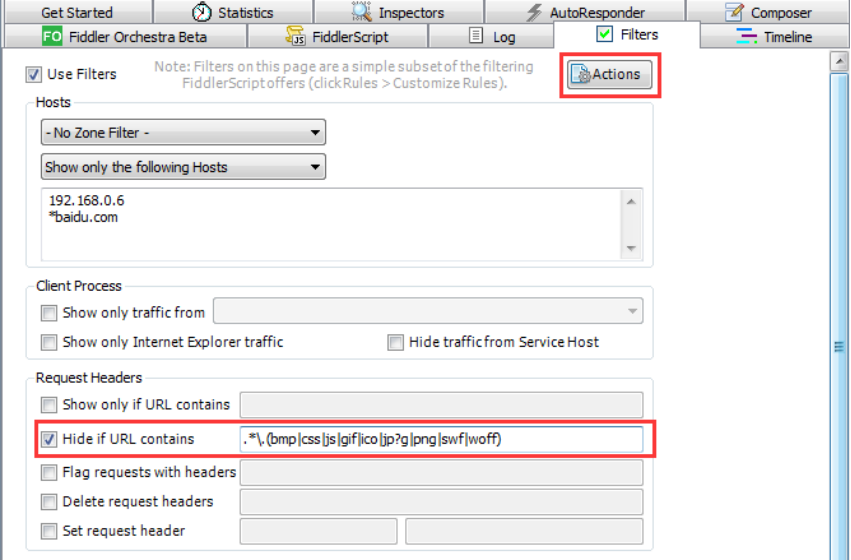This screenshot has height=560, width=851.
Task: Click hosts list scroll down arrow
Action: (x=631, y=249)
